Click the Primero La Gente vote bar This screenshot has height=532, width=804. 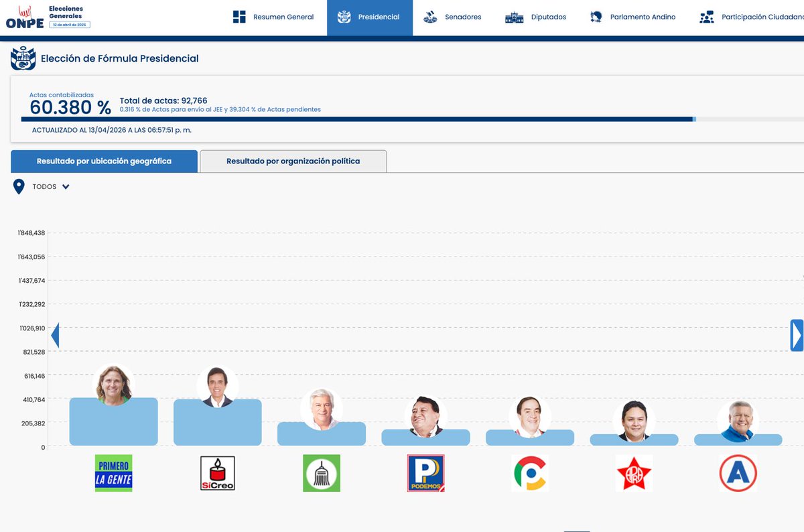click(113, 421)
